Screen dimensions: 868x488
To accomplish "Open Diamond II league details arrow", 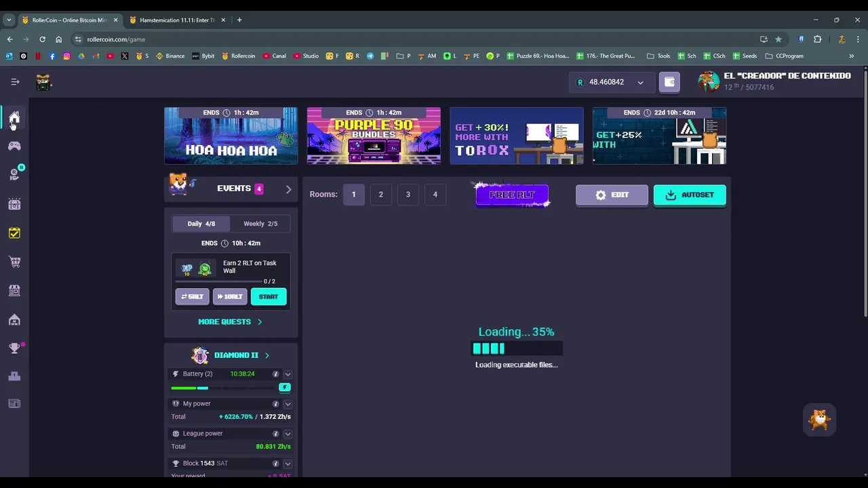I will [x=267, y=355].
